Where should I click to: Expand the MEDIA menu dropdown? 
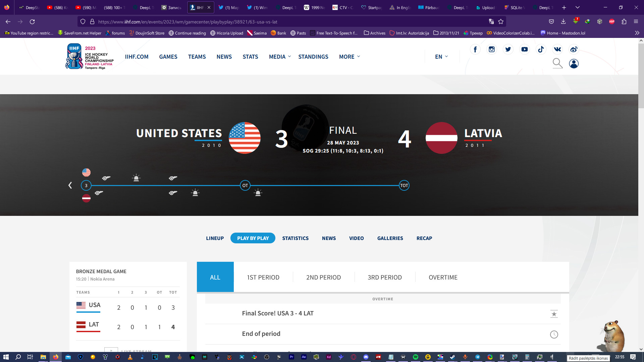tap(280, 57)
